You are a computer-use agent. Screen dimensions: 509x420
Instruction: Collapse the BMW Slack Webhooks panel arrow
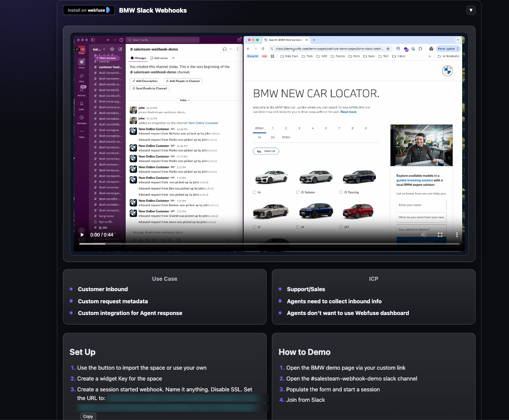click(471, 10)
